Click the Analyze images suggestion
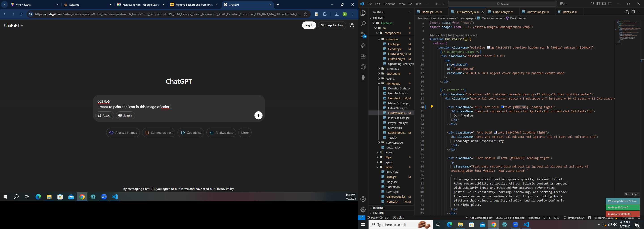 (x=123, y=133)
